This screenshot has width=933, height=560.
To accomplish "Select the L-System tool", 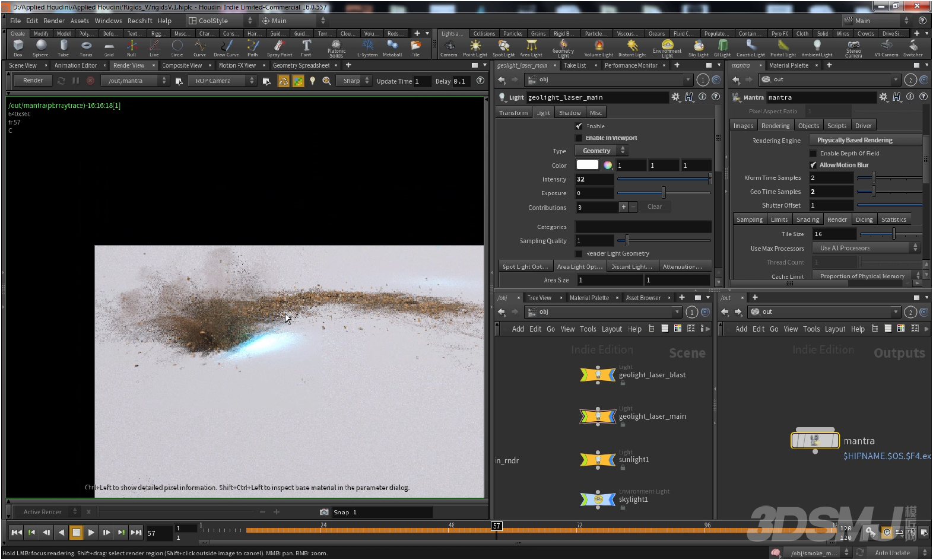I will (367, 48).
